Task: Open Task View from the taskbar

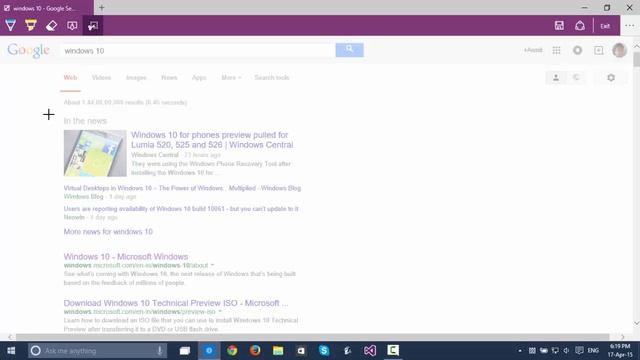Action: click(185, 351)
